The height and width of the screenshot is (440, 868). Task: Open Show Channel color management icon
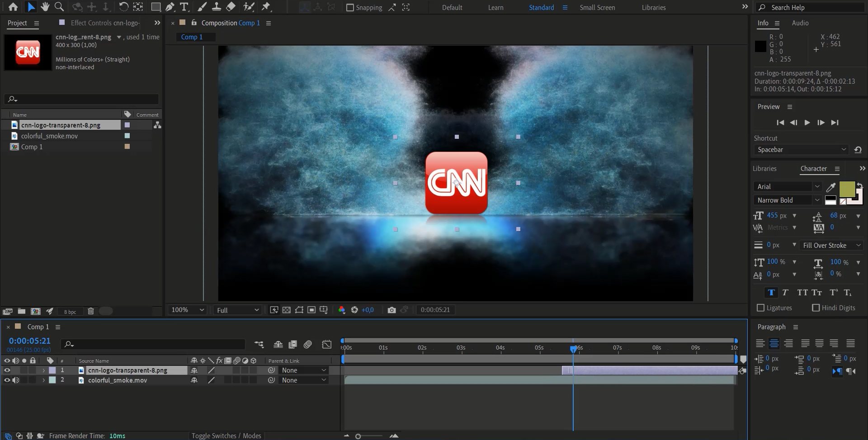(342, 310)
